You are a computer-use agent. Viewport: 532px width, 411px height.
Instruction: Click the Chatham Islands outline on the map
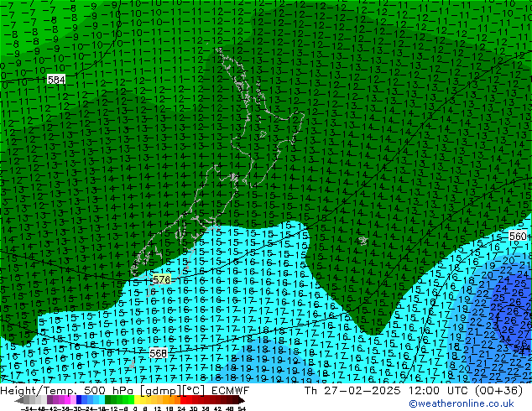pos(363,241)
